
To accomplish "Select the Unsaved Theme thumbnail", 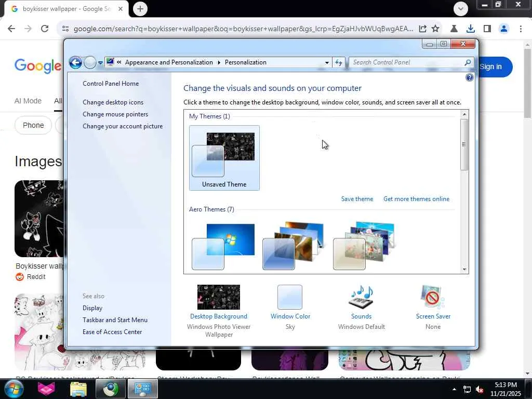I will (x=224, y=158).
